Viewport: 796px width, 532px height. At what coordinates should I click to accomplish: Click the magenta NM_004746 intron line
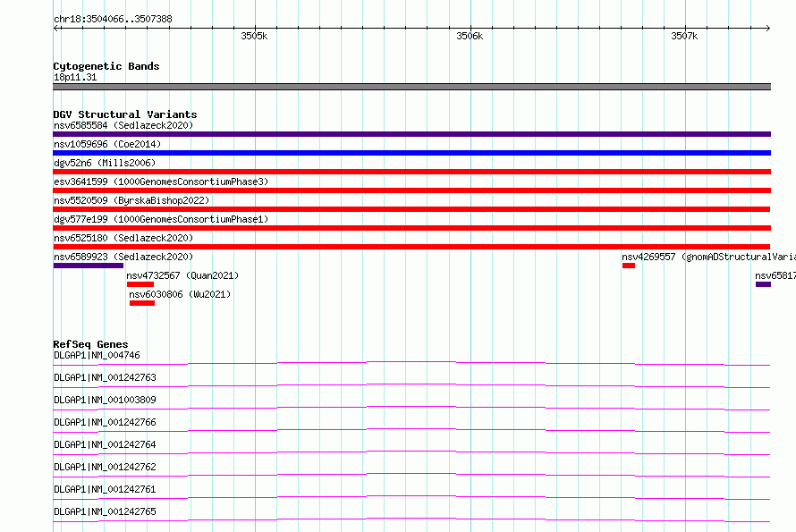pos(411,362)
